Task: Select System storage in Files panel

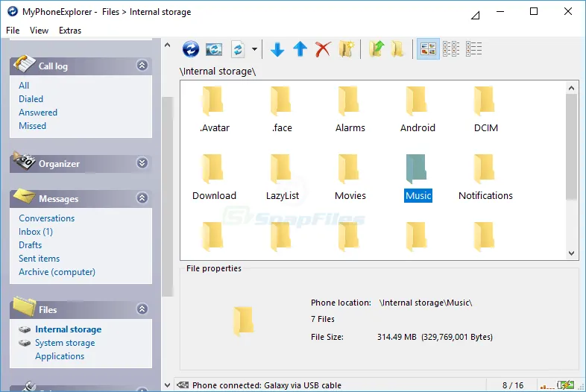Action: click(65, 343)
